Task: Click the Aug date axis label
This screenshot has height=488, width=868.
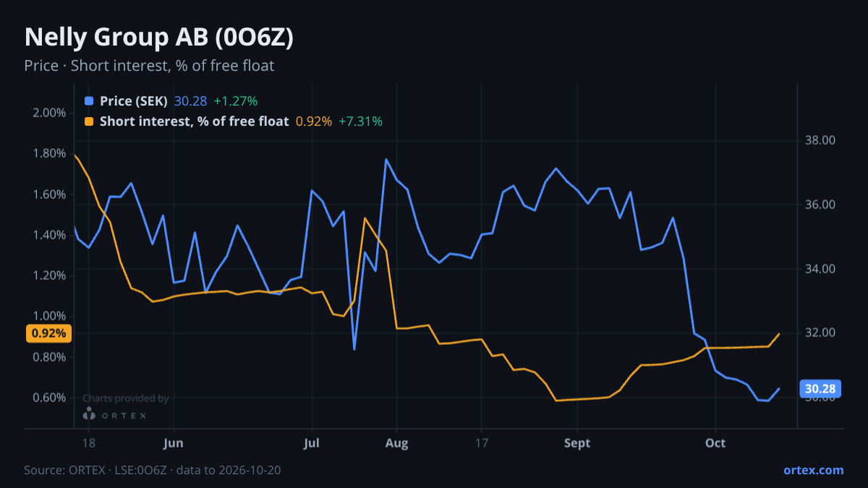Action: pos(396,442)
